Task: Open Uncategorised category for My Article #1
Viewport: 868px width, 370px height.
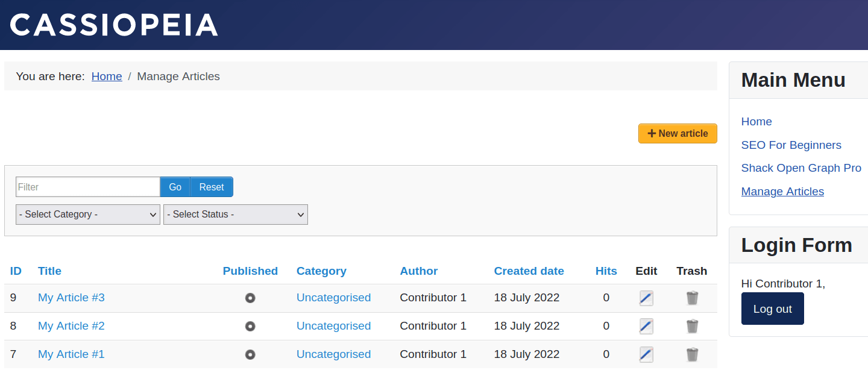Action: pyautogui.click(x=333, y=354)
